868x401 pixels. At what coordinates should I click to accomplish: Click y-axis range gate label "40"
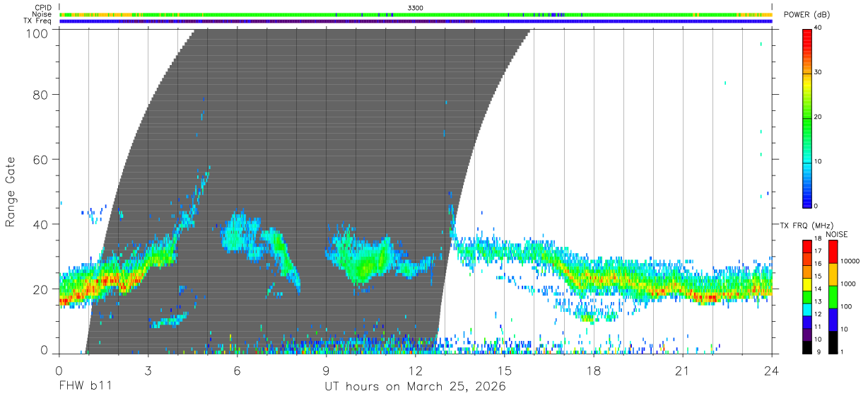[40, 224]
